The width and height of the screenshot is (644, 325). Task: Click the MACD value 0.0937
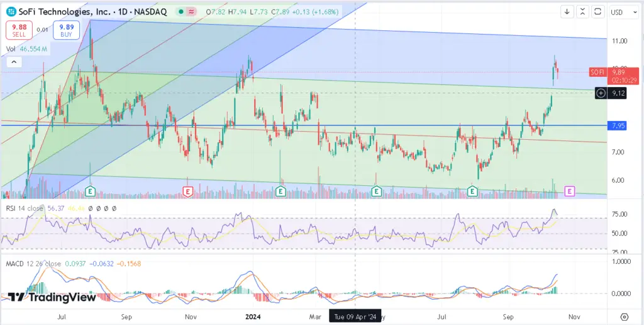point(75,264)
